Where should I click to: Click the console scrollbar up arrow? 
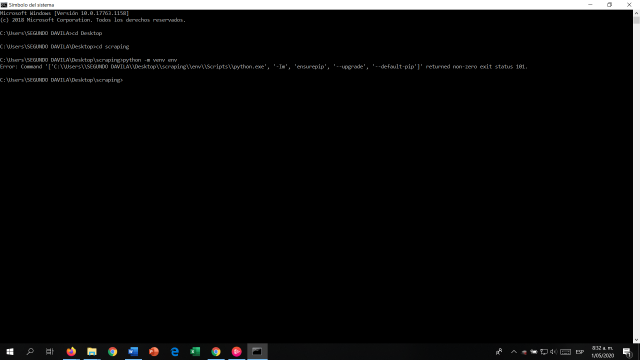(636, 13)
